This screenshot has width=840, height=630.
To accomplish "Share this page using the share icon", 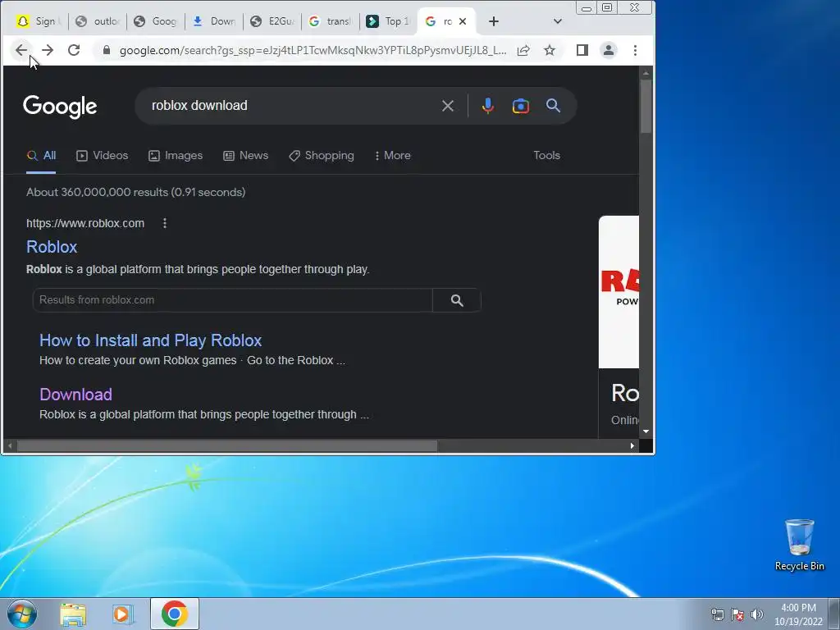I will [523, 50].
